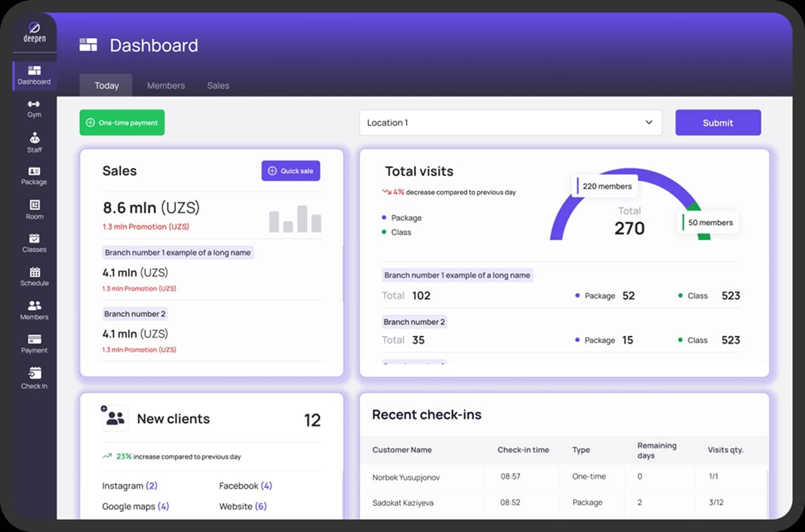Go to Members in the sidebar
The height and width of the screenshot is (532, 805).
(35, 310)
